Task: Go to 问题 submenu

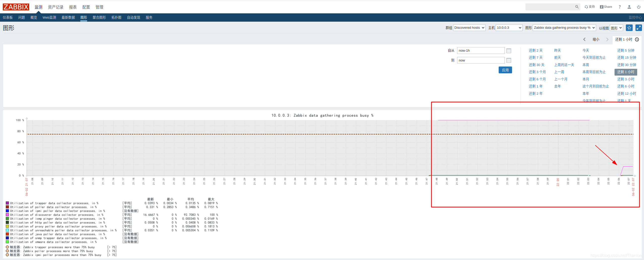Action: 22,17
